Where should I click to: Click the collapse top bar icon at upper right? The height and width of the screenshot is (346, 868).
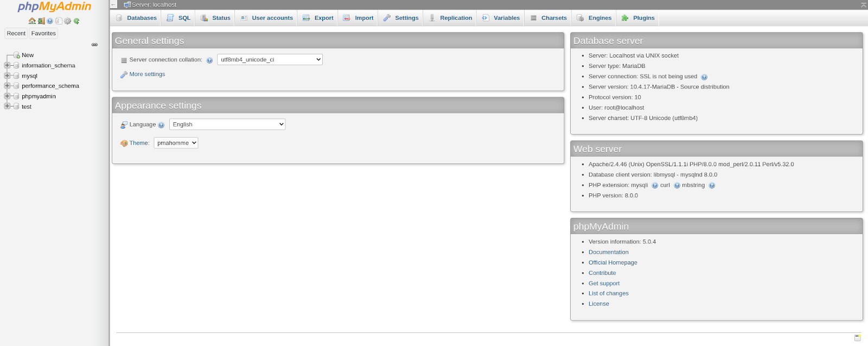coord(864,5)
